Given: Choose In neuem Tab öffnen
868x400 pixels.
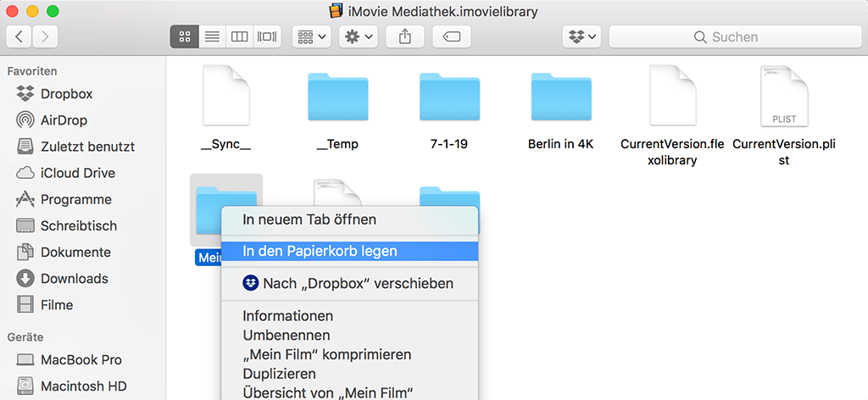Looking at the screenshot, I should pyautogui.click(x=349, y=219).
